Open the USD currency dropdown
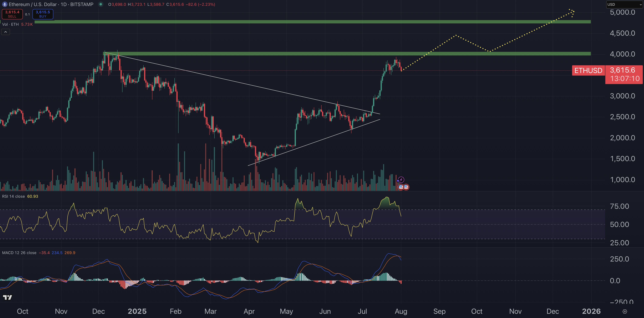Screen dimensions: 644x318 (625, 5)
